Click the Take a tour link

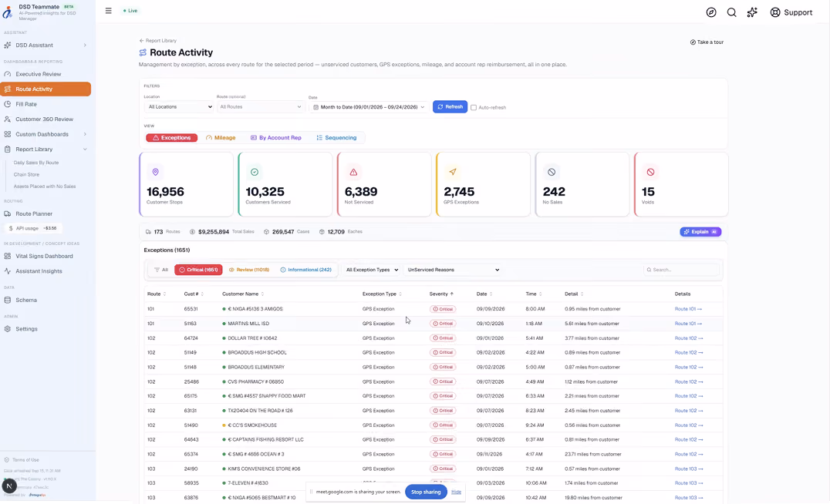pyautogui.click(x=707, y=42)
